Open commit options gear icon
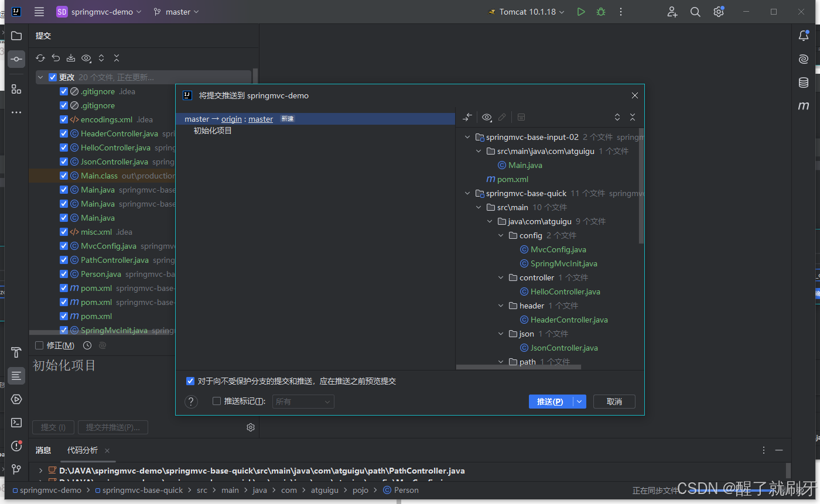820x504 pixels. (251, 427)
